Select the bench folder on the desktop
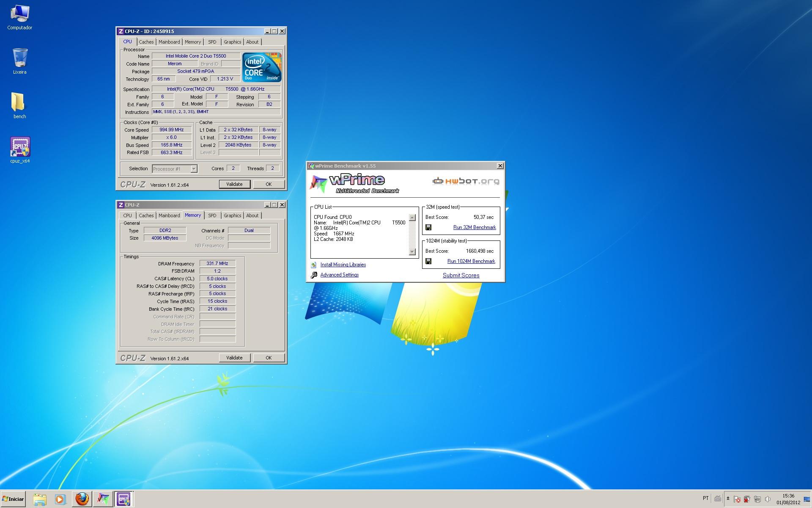 [x=19, y=106]
